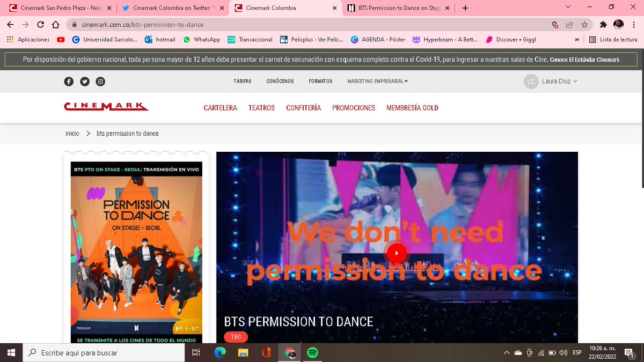Close the active Cinemark Colombia tab
This screenshot has height=362, width=644.
(x=334, y=8)
